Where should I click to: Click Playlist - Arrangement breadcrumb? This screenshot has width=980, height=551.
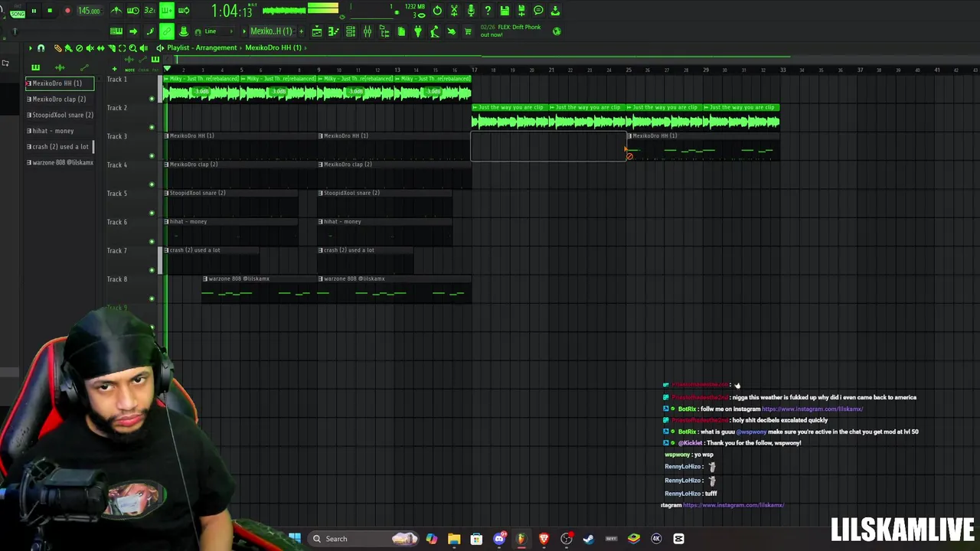coord(202,47)
